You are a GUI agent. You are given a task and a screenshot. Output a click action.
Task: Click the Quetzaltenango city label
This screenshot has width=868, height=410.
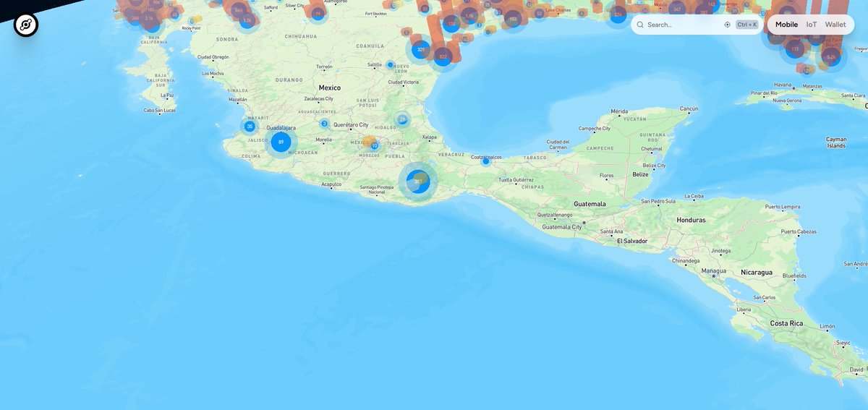(555, 215)
